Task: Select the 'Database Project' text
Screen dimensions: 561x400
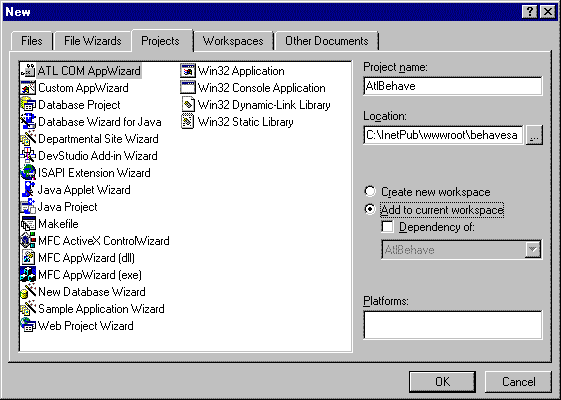Action: click(79, 105)
